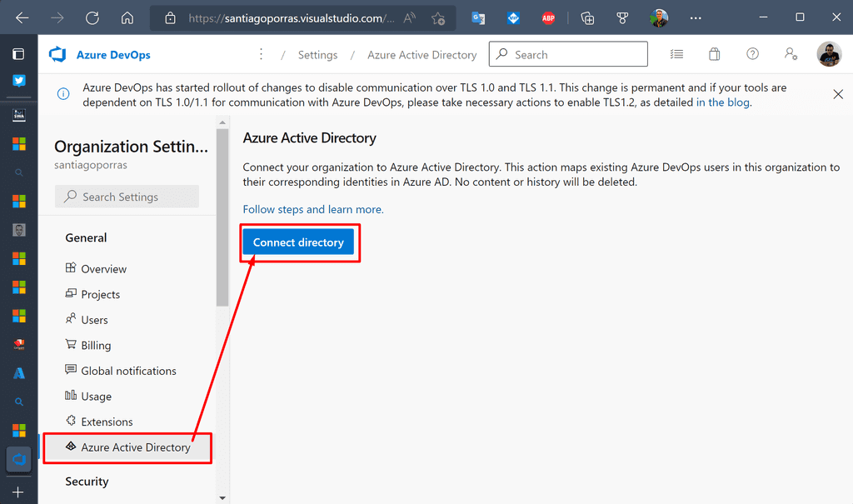The width and height of the screenshot is (853, 504).
Task: Open browser Settings and more menu
Action: click(x=696, y=18)
